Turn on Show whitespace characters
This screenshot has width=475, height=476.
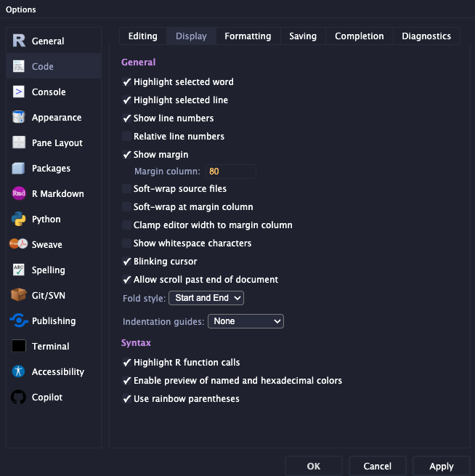pyautogui.click(x=127, y=243)
